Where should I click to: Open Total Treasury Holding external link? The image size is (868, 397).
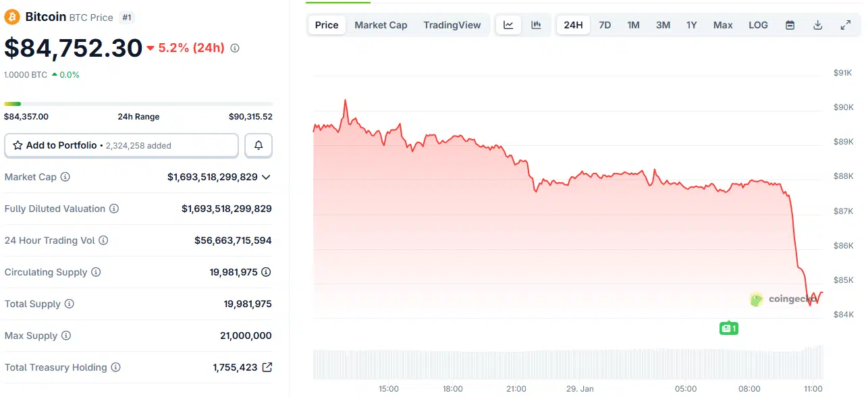[266, 367]
